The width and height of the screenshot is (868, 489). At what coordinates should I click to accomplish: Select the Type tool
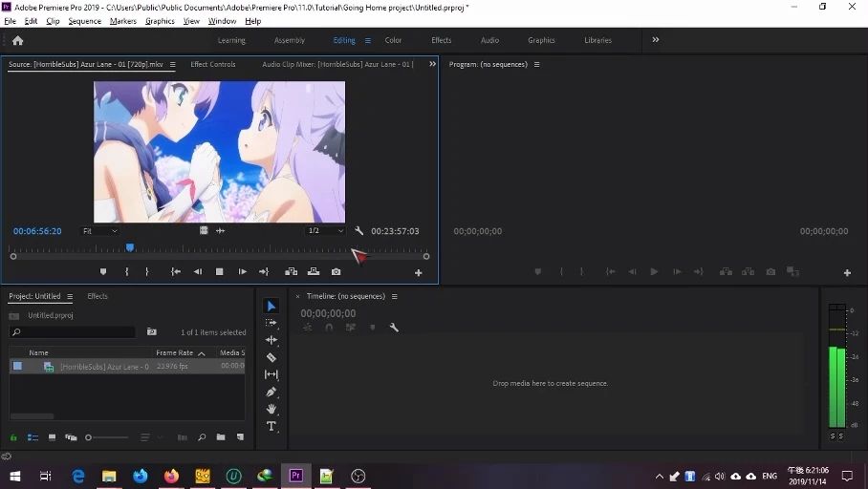[271, 427]
